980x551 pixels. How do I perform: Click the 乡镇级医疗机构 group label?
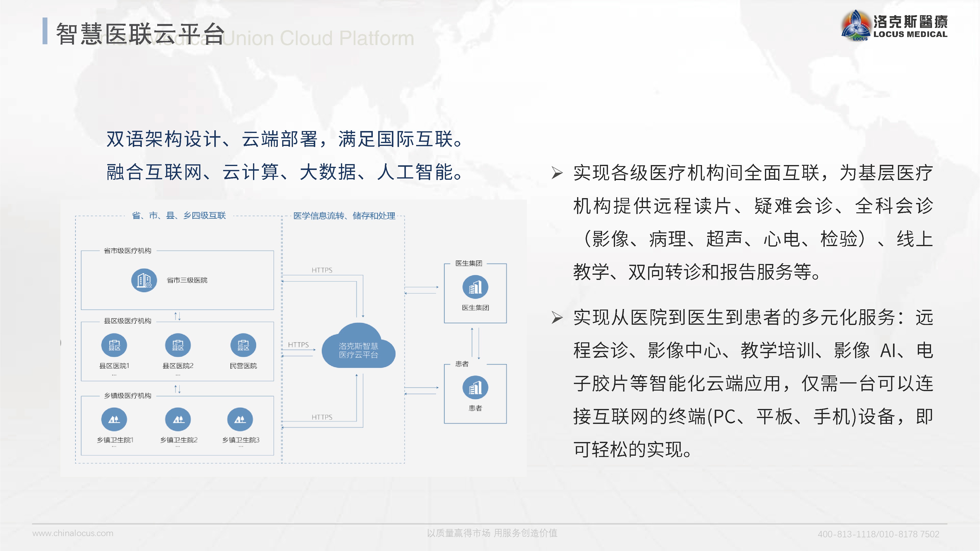point(127,396)
